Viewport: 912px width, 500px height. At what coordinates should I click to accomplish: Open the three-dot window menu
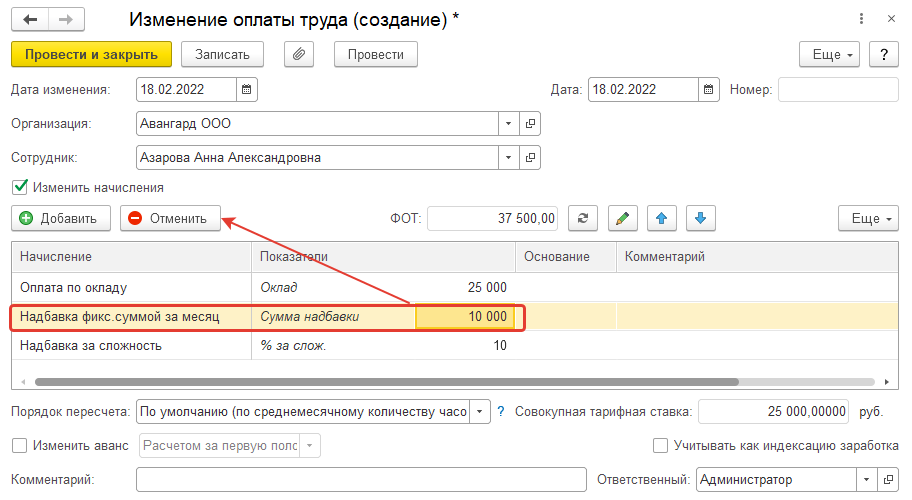coord(861,19)
